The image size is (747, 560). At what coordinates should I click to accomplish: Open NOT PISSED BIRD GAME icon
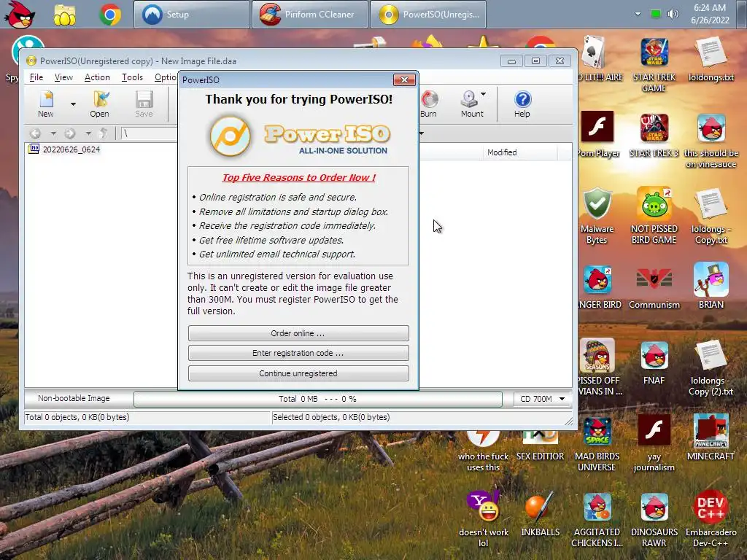tap(654, 217)
